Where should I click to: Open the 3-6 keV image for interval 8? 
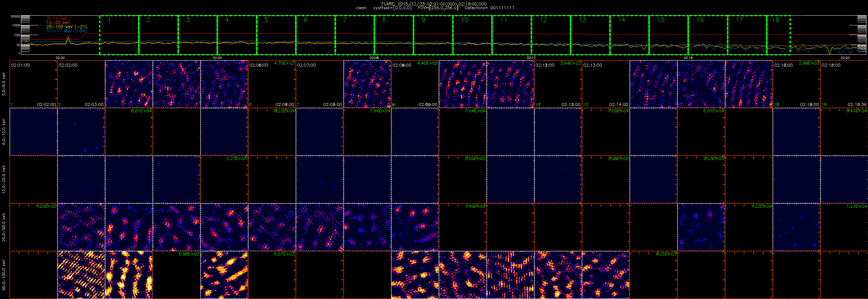pos(367,84)
